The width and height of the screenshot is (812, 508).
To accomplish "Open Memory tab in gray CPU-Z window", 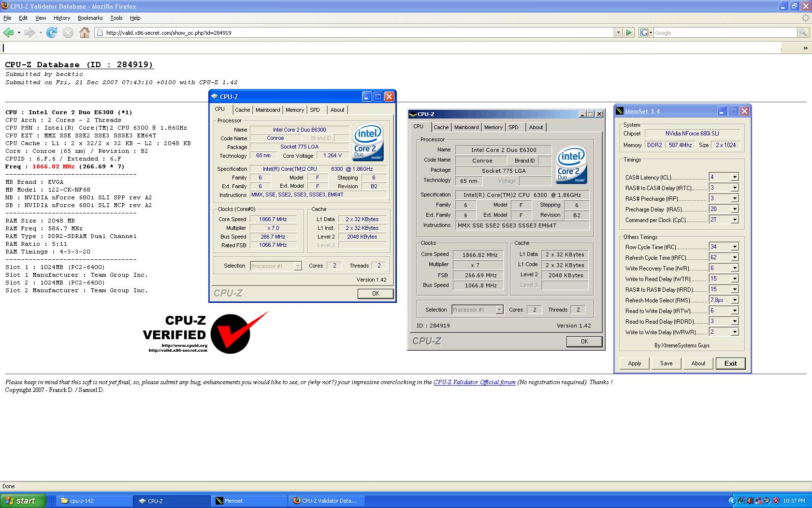I will (493, 127).
